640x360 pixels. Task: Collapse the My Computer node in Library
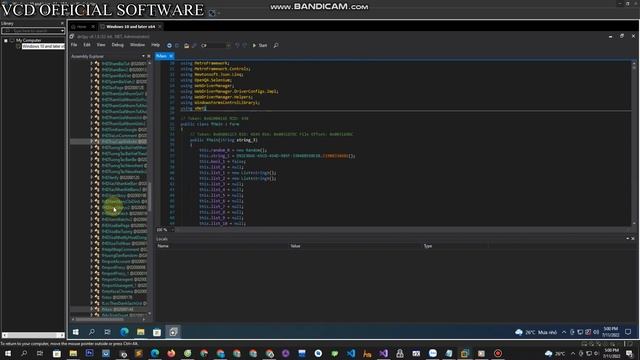coord(6,40)
